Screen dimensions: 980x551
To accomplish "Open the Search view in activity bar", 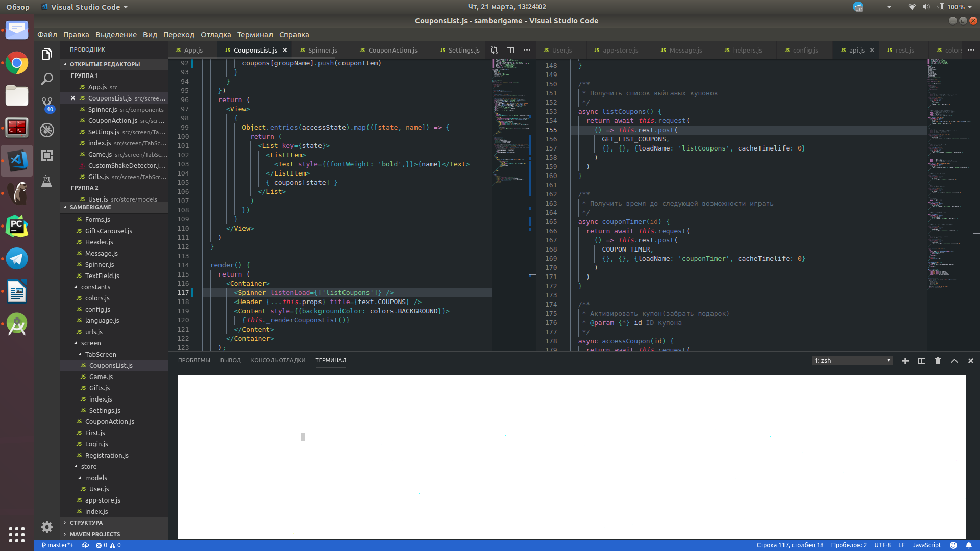I will 47,79.
